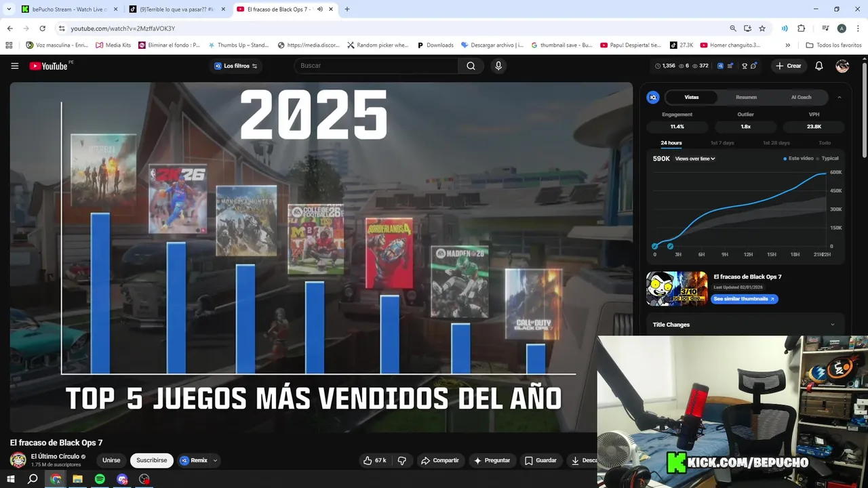Select the 1st 28 days range tab
868x488 pixels.
click(776, 143)
